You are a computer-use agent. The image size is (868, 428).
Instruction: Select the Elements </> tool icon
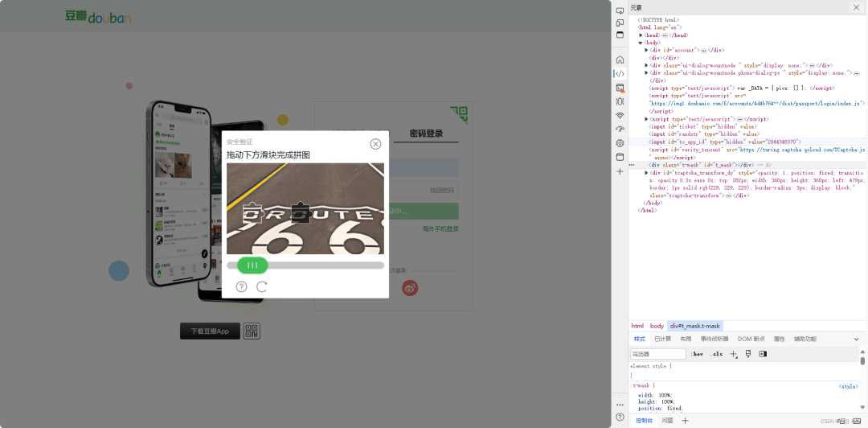click(x=620, y=73)
